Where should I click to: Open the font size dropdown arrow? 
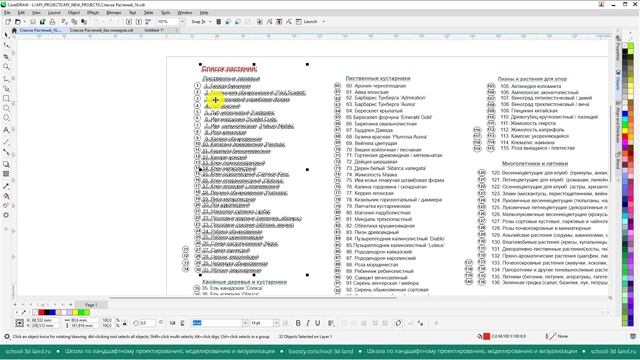click(x=276, y=323)
